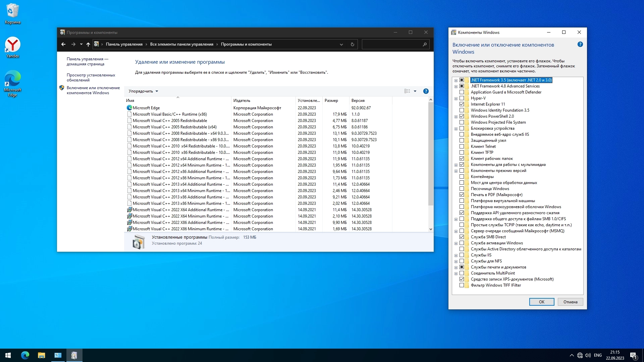Click the search magnifier icon in Programs window
The image size is (644, 362).
(x=425, y=44)
